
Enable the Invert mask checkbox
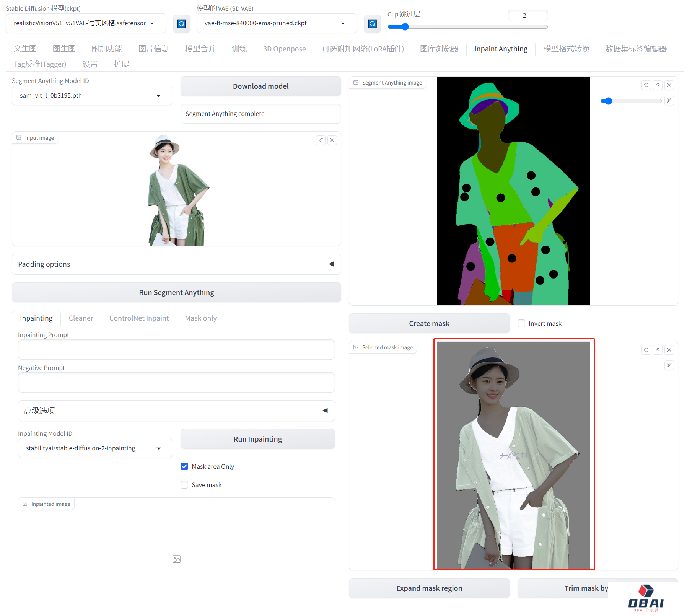pos(521,323)
